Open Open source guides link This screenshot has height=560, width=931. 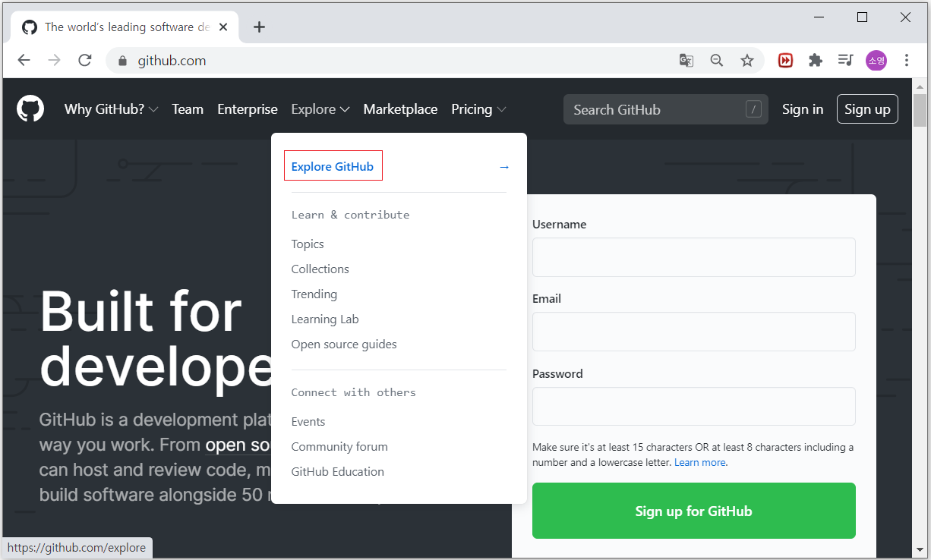(x=344, y=344)
